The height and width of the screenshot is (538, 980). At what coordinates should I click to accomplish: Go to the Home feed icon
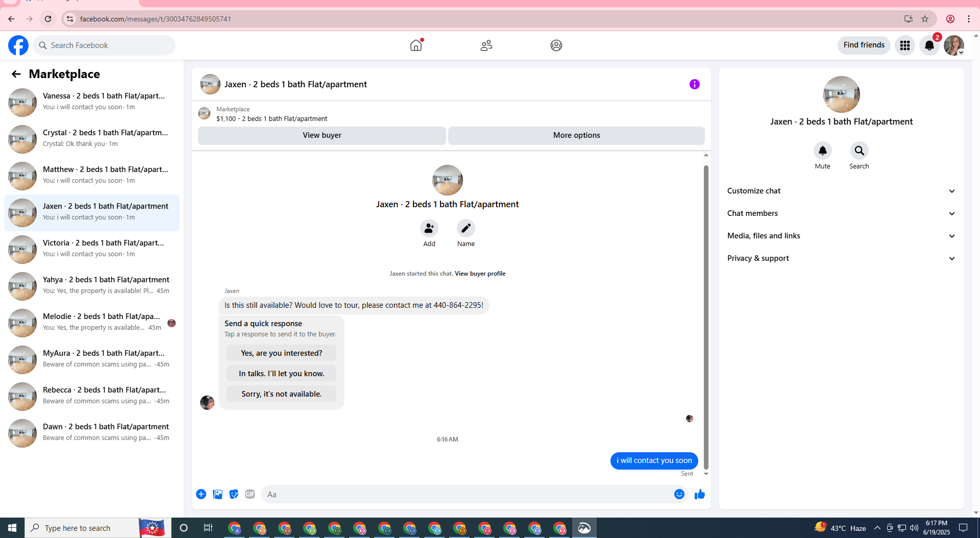coord(416,45)
